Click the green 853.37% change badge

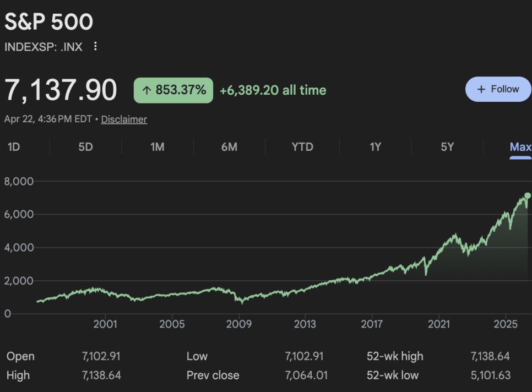(173, 90)
